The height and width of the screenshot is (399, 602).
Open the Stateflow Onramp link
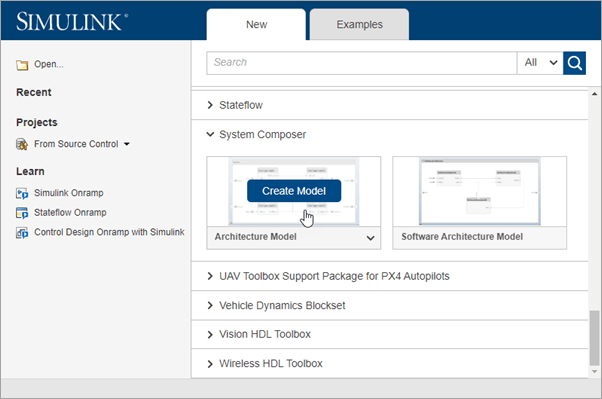pyautogui.click(x=70, y=212)
